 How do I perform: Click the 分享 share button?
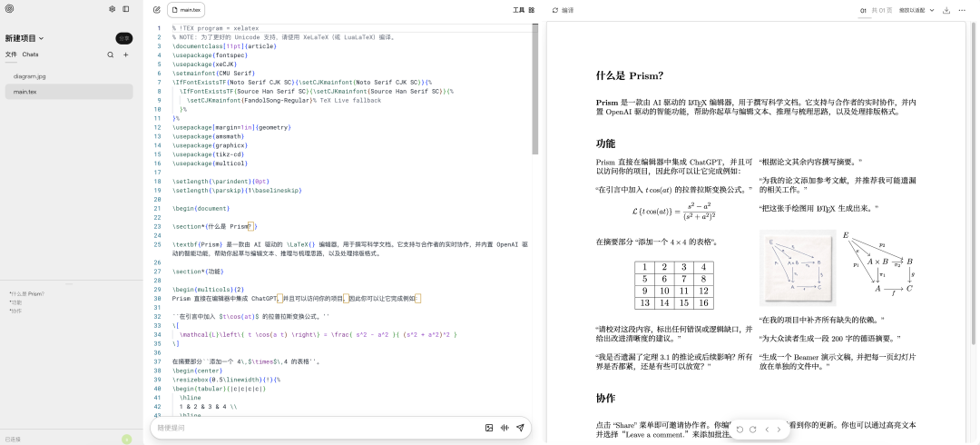tap(123, 38)
